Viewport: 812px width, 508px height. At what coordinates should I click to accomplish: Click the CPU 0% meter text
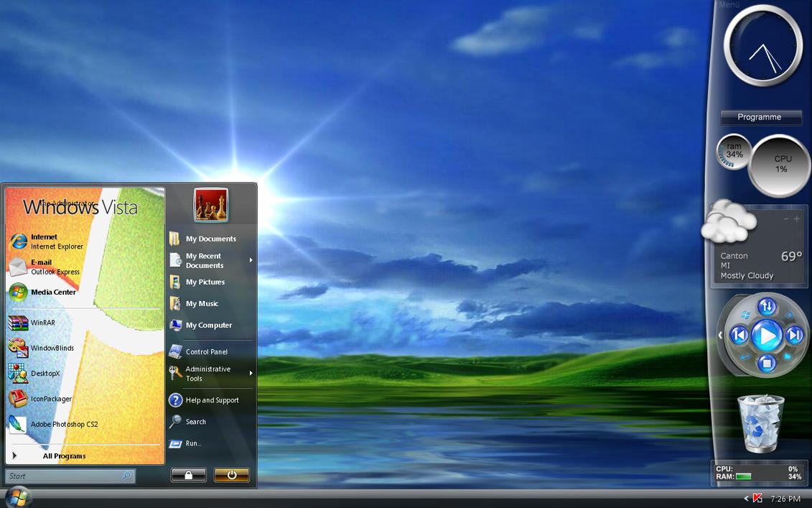pyautogui.click(x=793, y=468)
